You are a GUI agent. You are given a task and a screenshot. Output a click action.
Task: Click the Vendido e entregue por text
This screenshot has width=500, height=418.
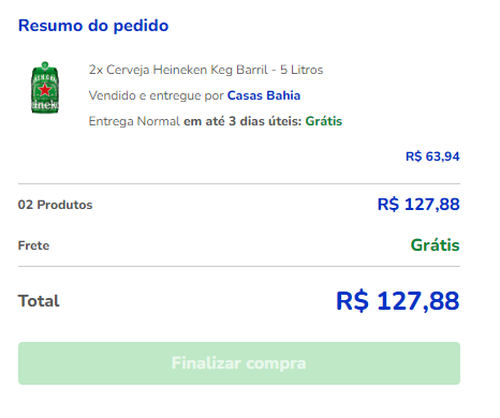(156, 96)
